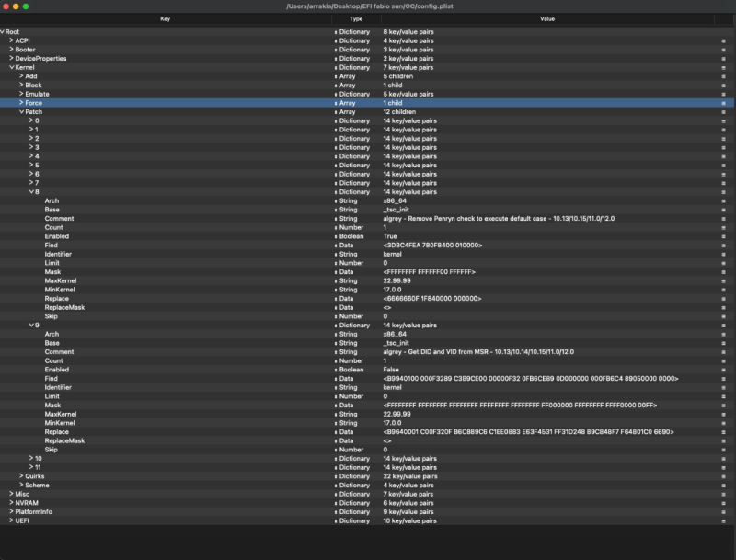Screen dimensions: 736x560
Task: Expand the DeviceProperties dictionary
Action: pyautogui.click(x=11, y=58)
